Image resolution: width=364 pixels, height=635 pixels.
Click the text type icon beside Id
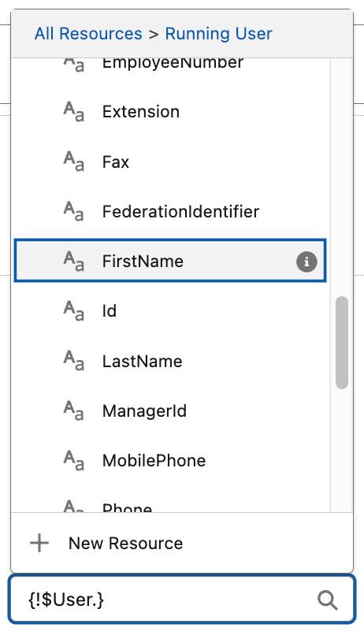pyautogui.click(x=74, y=311)
